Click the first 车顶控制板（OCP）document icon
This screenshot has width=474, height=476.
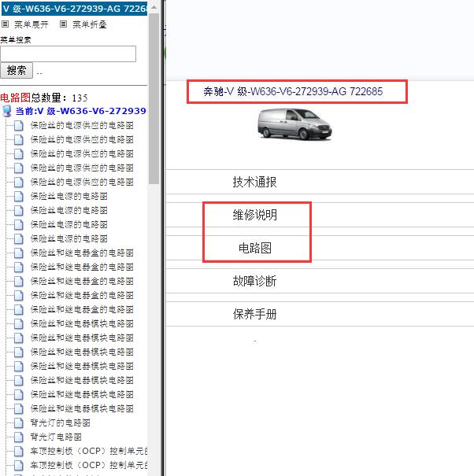[x=19, y=451]
